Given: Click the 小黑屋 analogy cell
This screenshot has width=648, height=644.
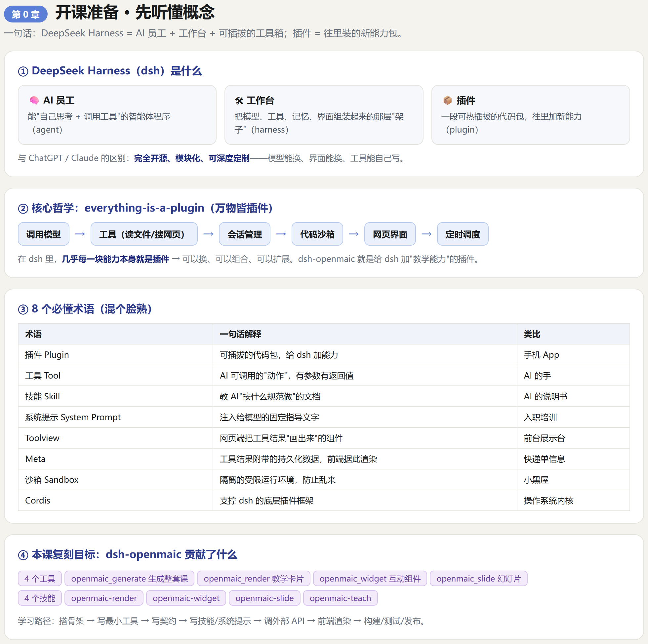Looking at the screenshot, I should tap(574, 480).
